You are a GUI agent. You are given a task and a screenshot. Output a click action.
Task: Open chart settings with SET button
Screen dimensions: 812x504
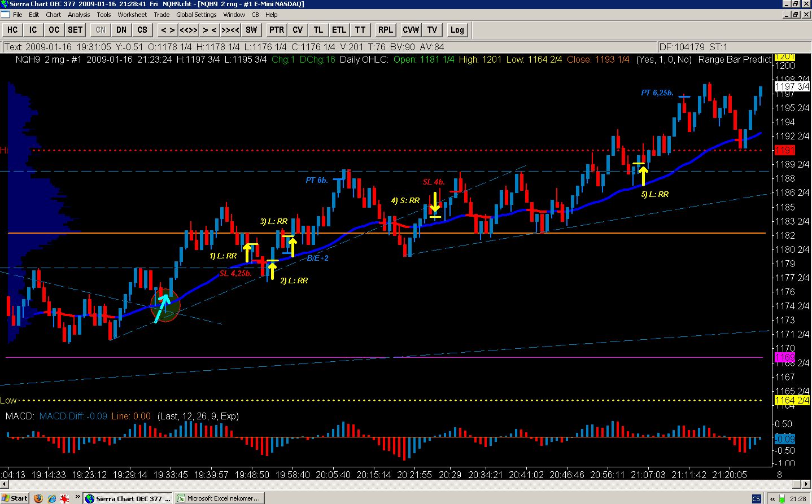(x=75, y=30)
